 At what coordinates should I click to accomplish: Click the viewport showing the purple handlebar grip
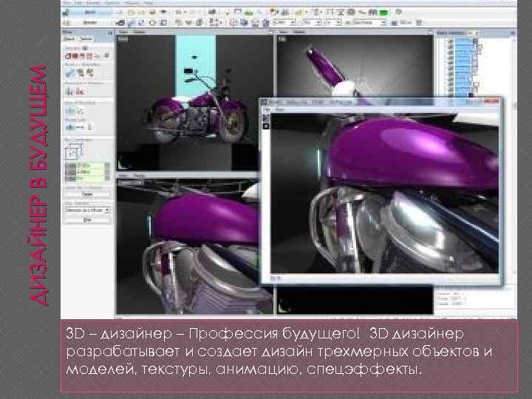(x=355, y=66)
